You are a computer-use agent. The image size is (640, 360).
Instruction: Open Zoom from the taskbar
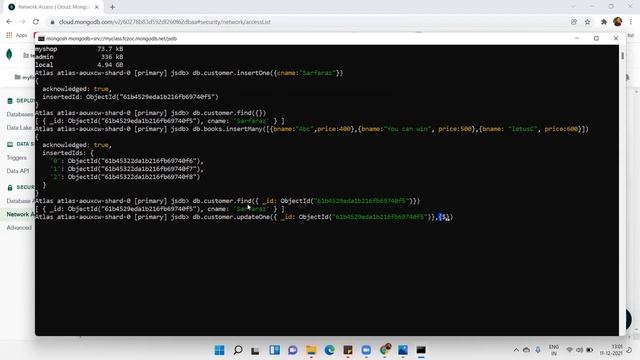(366, 350)
